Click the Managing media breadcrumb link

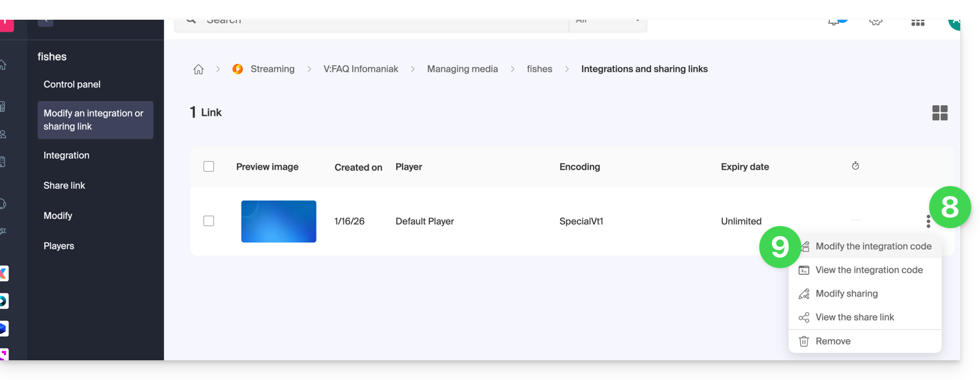click(x=462, y=69)
